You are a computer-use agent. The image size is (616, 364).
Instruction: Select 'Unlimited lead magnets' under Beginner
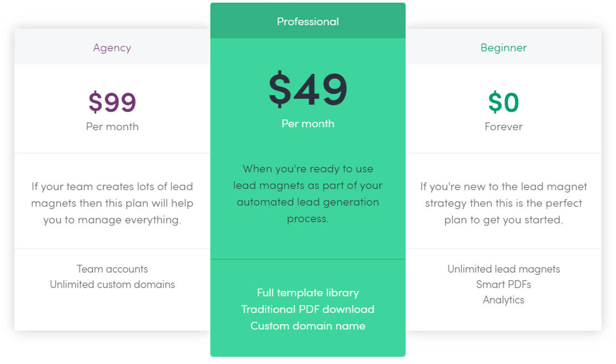coord(504,268)
